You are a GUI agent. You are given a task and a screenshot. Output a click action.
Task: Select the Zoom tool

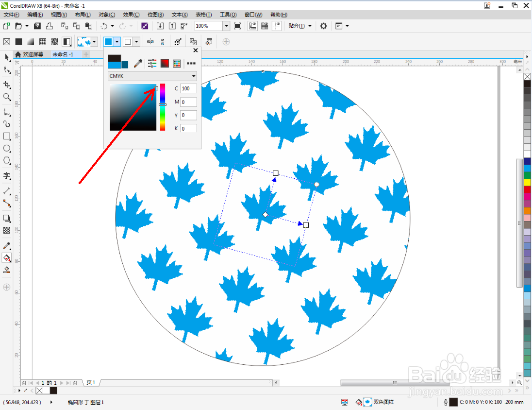coord(7,97)
